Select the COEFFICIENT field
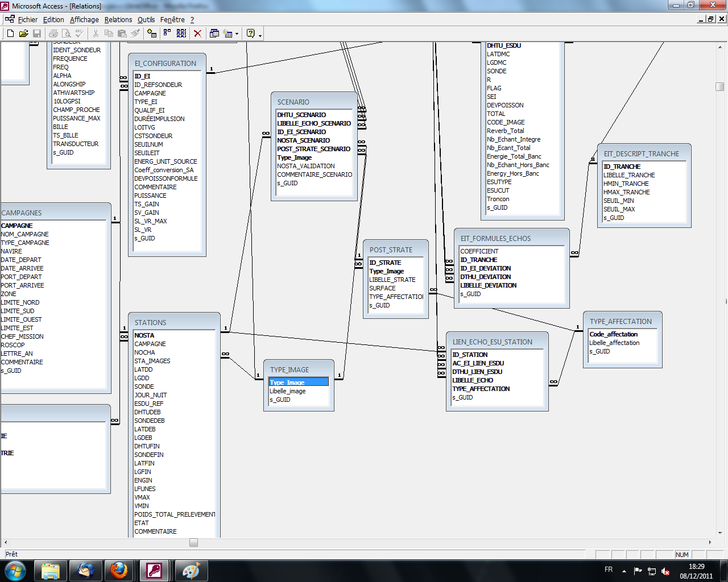Image resolution: width=728 pixels, height=582 pixels. click(x=511, y=251)
